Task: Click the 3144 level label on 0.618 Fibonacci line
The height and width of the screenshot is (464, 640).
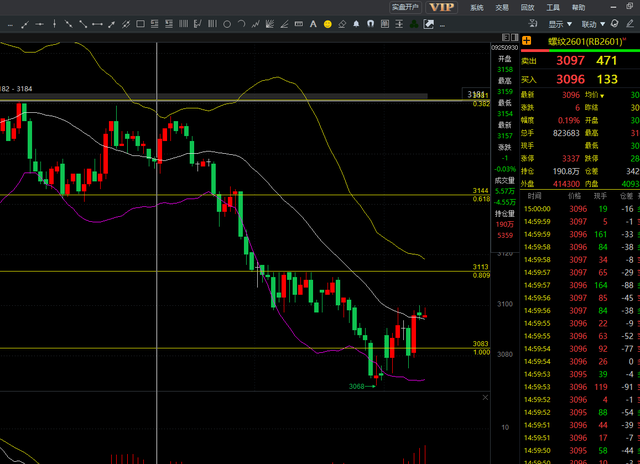Action: pos(480,191)
